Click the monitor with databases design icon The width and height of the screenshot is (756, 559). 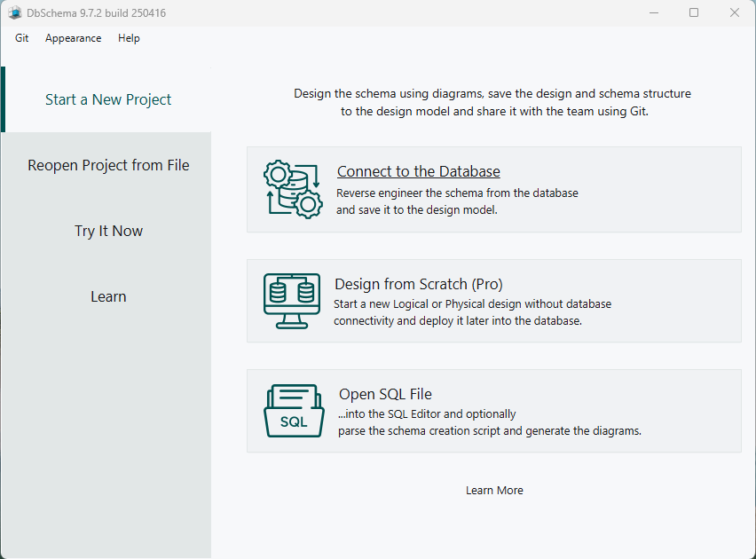292,301
